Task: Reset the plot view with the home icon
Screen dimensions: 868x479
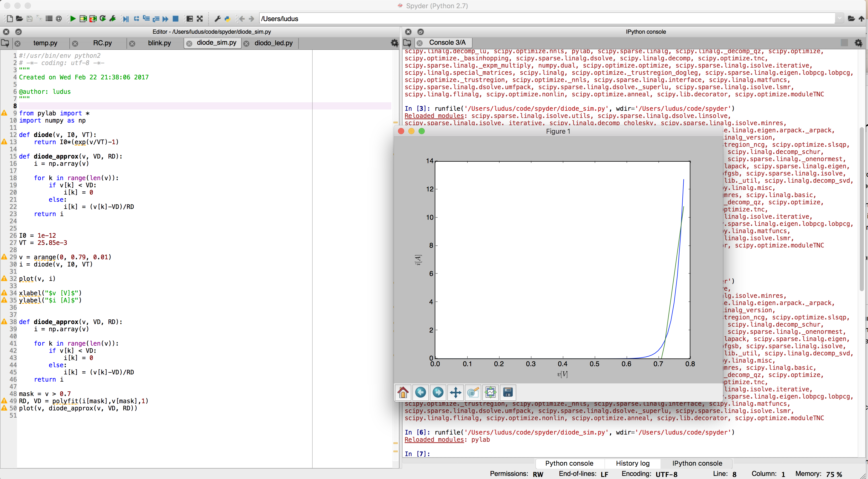Action: pos(403,392)
